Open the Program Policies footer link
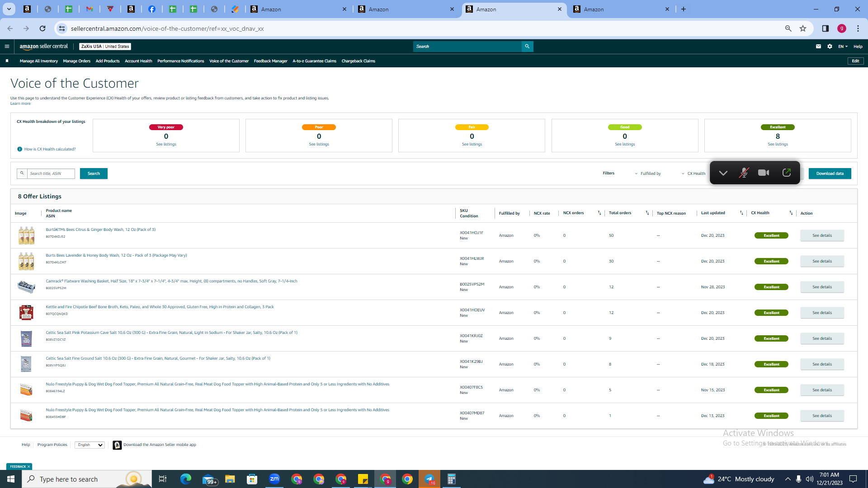Image resolution: width=868 pixels, height=488 pixels. [52, 445]
